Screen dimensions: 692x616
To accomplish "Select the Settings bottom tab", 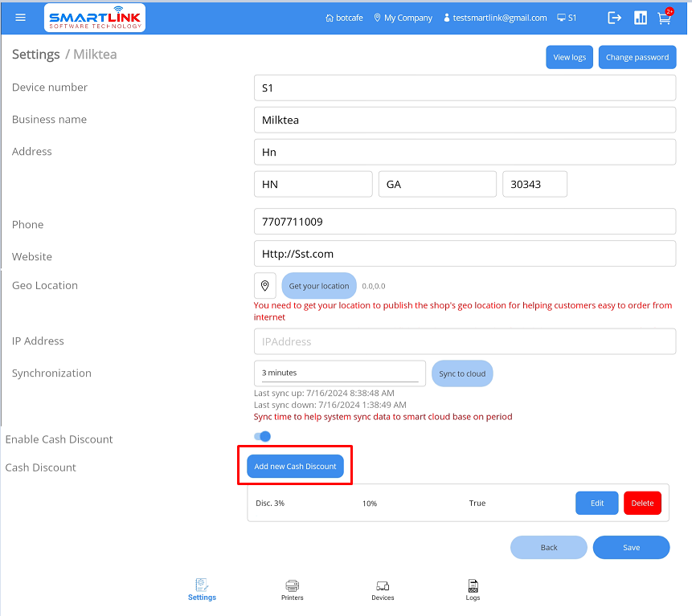I will click(202, 590).
